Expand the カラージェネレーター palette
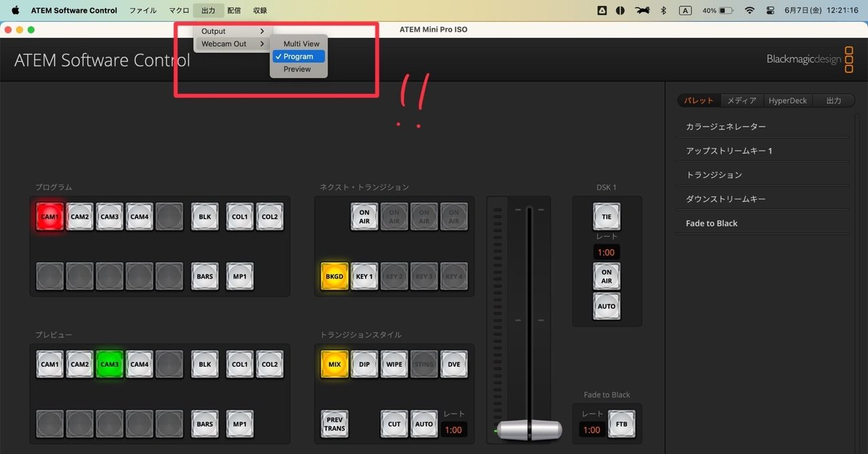This screenshot has width=868, height=454. [x=762, y=127]
